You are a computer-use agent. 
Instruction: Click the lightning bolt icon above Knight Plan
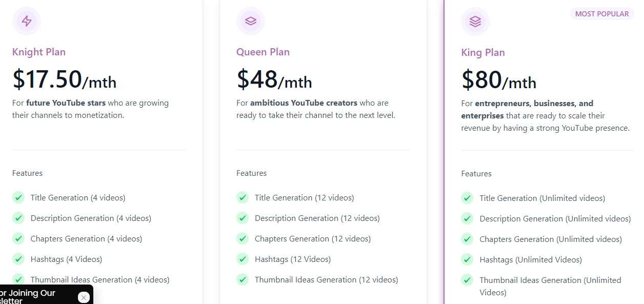point(26,21)
